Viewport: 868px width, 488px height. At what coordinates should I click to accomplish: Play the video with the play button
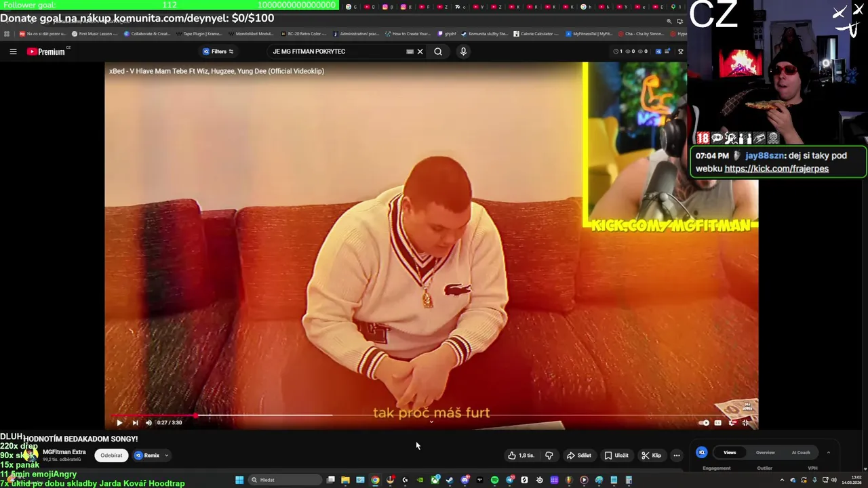(119, 422)
